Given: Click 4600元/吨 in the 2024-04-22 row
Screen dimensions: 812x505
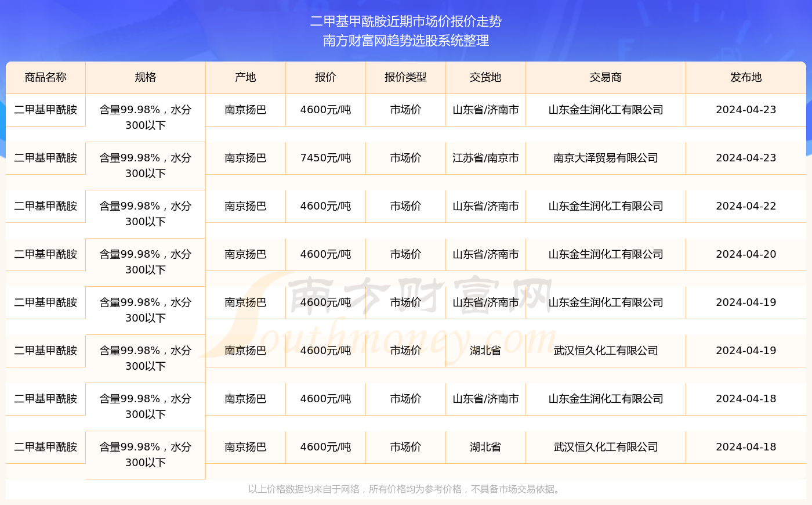Looking at the screenshot, I should [325, 206].
